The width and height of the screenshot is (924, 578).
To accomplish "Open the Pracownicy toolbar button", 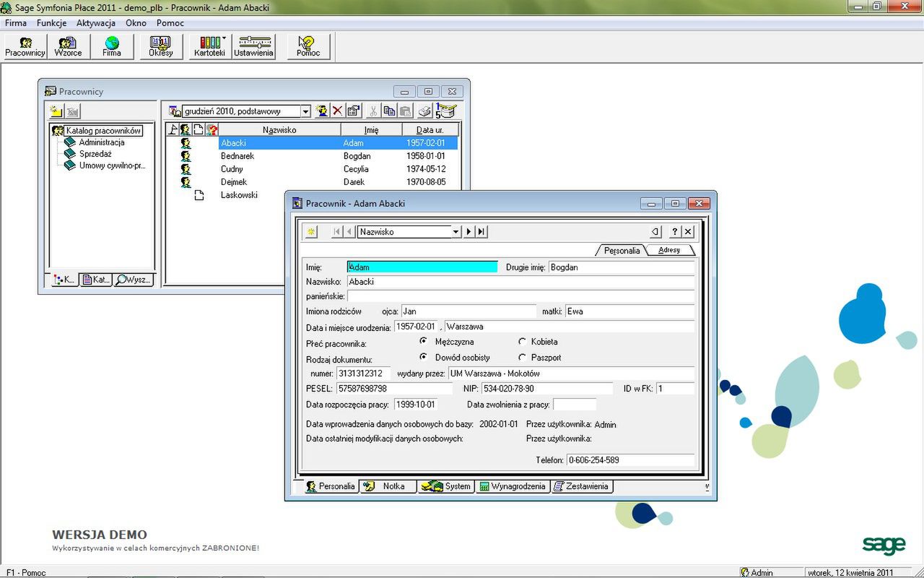I will point(25,47).
